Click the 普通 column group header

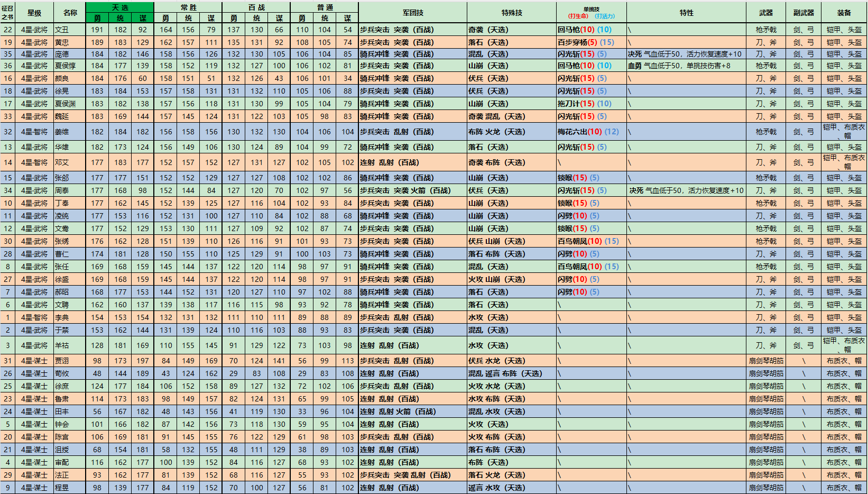pyautogui.click(x=325, y=7)
